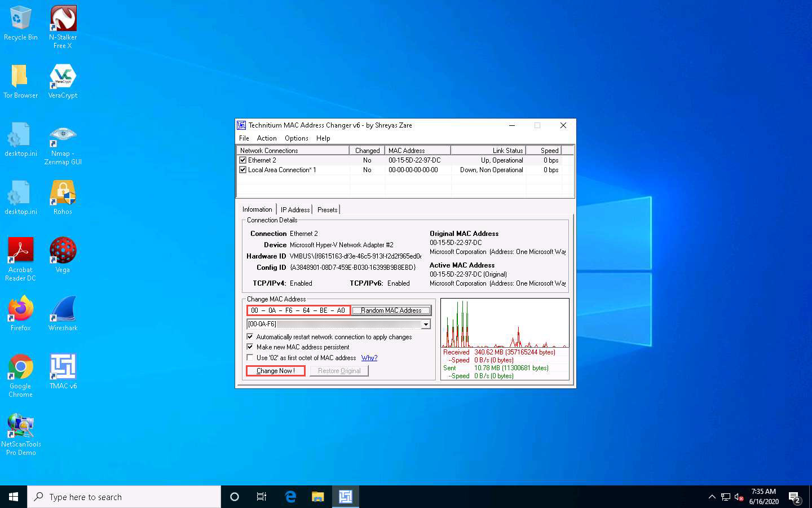Screen dimensions: 812x508
Task: Open the Help menu
Action: [323, 138]
